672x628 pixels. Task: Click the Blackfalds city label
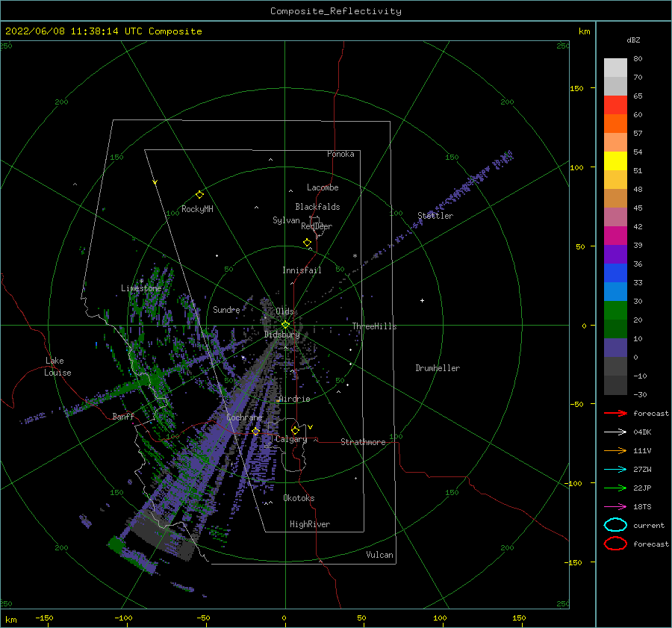(317, 207)
